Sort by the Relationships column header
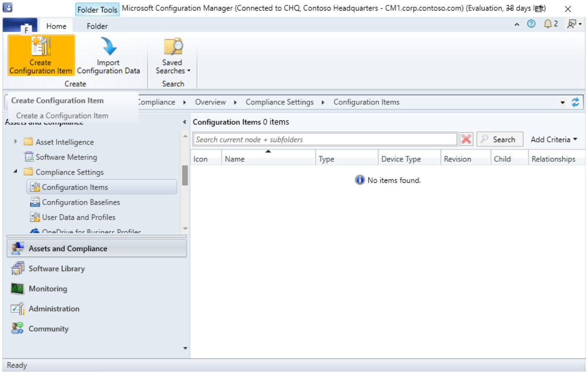The height and width of the screenshot is (372, 588). (557, 159)
